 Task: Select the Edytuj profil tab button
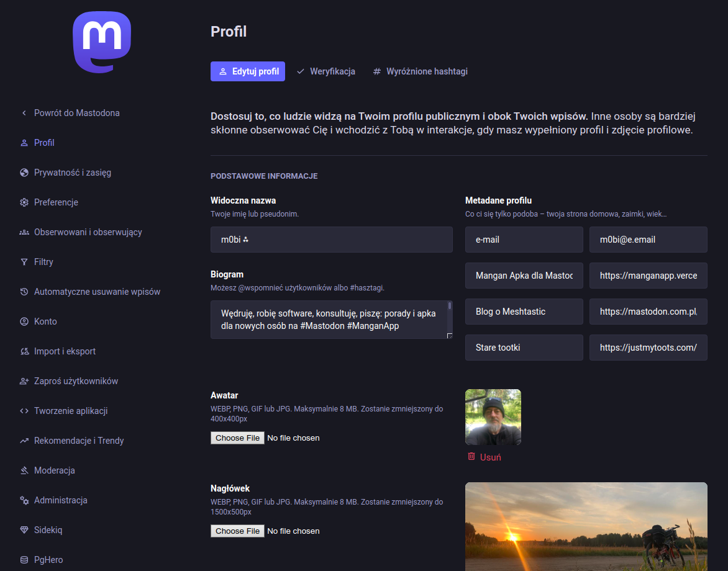click(x=248, y=71)
